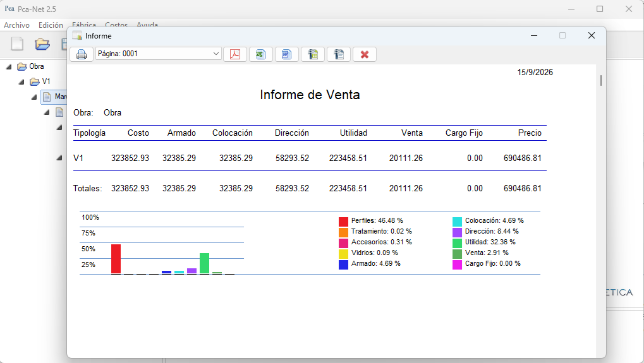Screen dimensions: 644x363
Task: Click the new file icon in Pca-Net toolbar
Action: tap(17, 44)
